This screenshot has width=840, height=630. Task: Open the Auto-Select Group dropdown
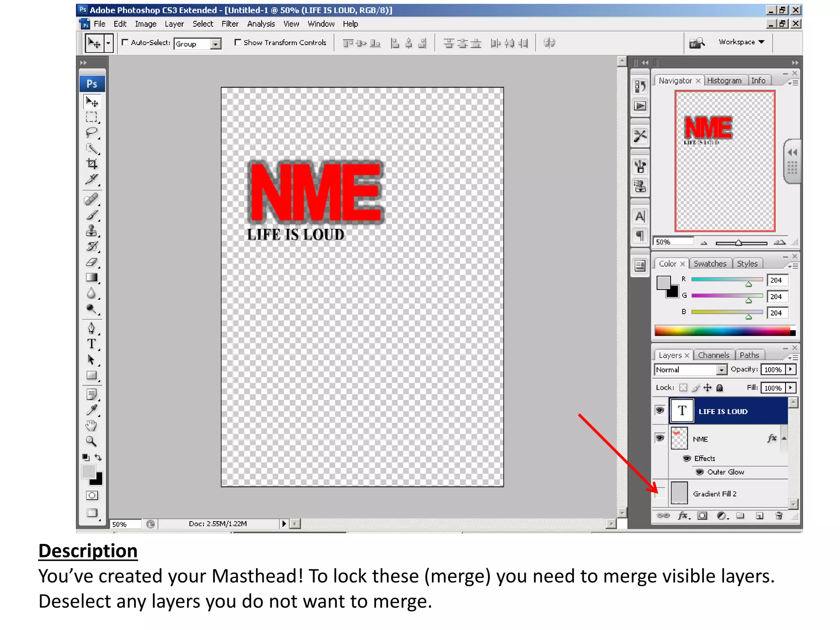coord(216,44)
